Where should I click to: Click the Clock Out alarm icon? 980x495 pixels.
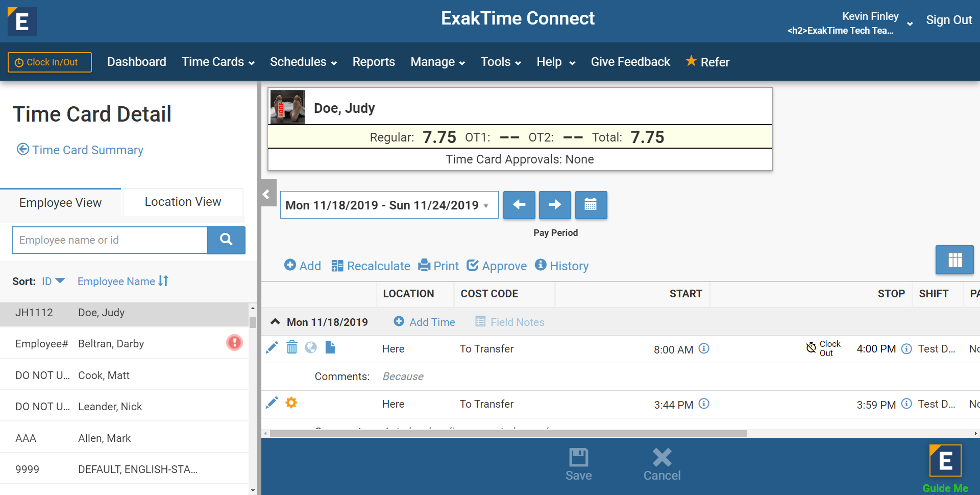point(811,348)
